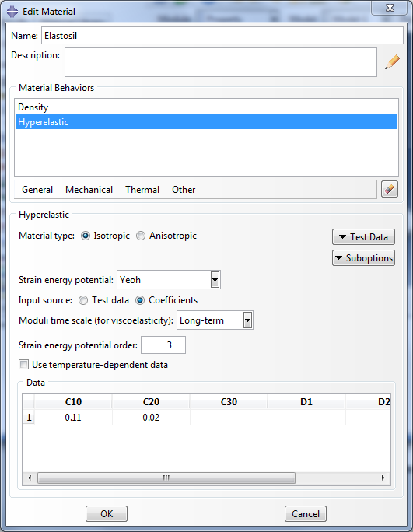The width and height of the screenshot is (413, 532).
Task: Click the data table horizontal scrollbar thumb
Action: 166,478
